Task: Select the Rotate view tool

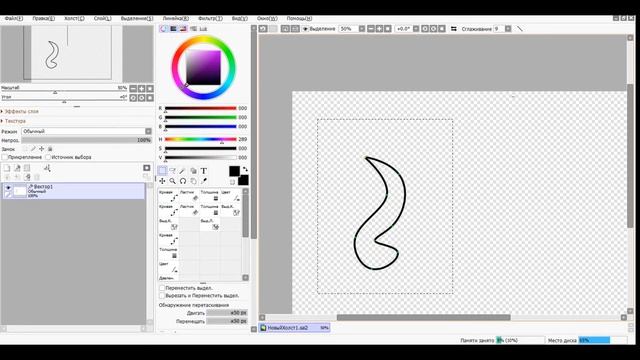Action: (x=183, y=181)
